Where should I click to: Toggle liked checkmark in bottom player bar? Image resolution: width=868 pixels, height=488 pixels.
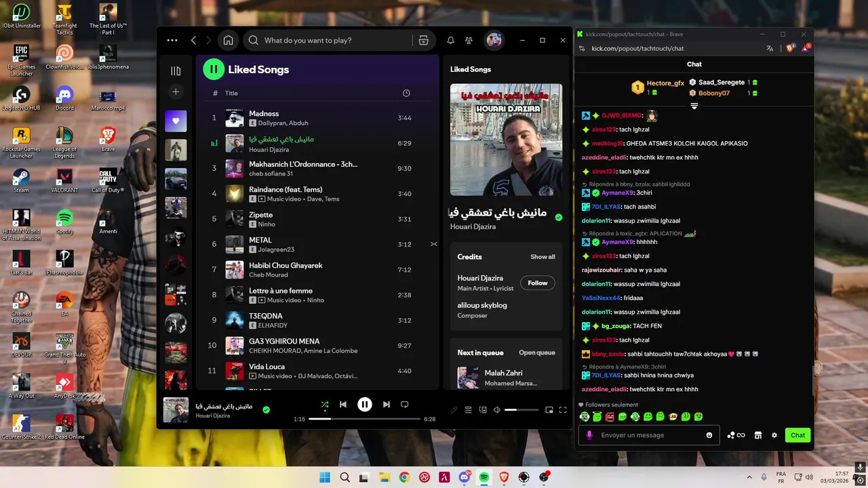coord(266,409)
